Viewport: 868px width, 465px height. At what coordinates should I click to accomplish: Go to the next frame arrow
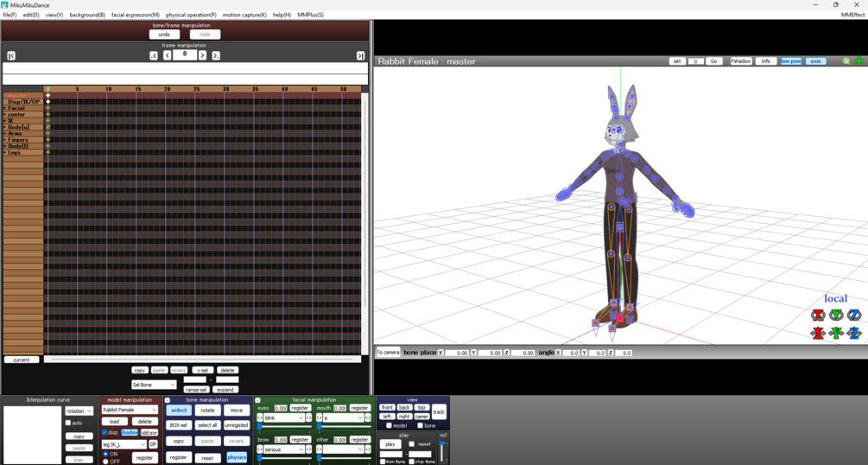tap(203, 55)
